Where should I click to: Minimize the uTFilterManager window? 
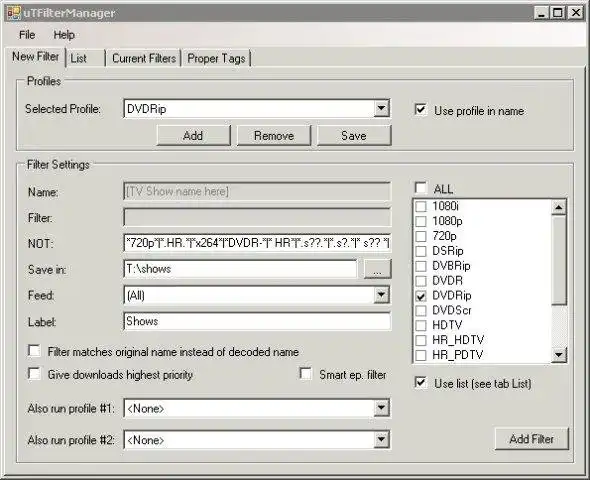[541, 13]
